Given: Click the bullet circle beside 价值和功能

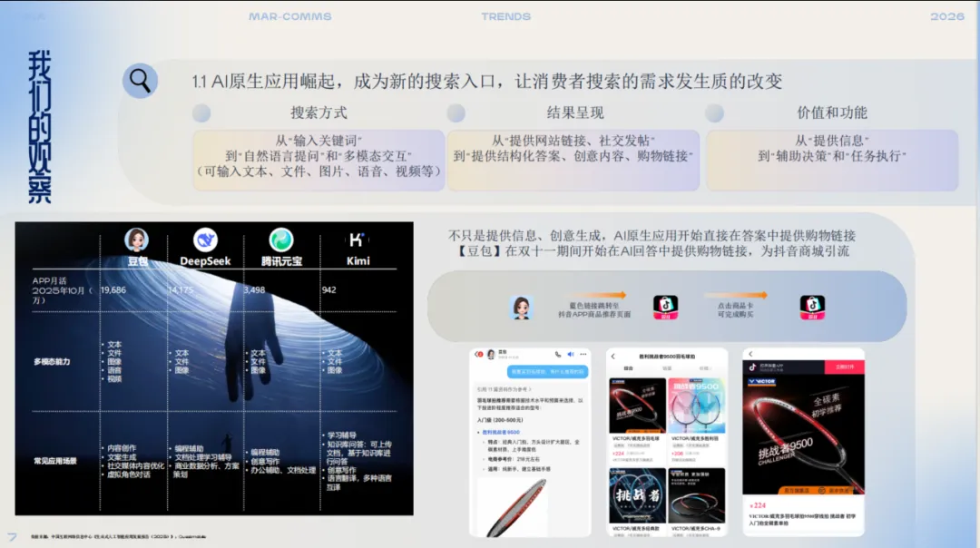Looking at the screenshot, I should 714,113.
